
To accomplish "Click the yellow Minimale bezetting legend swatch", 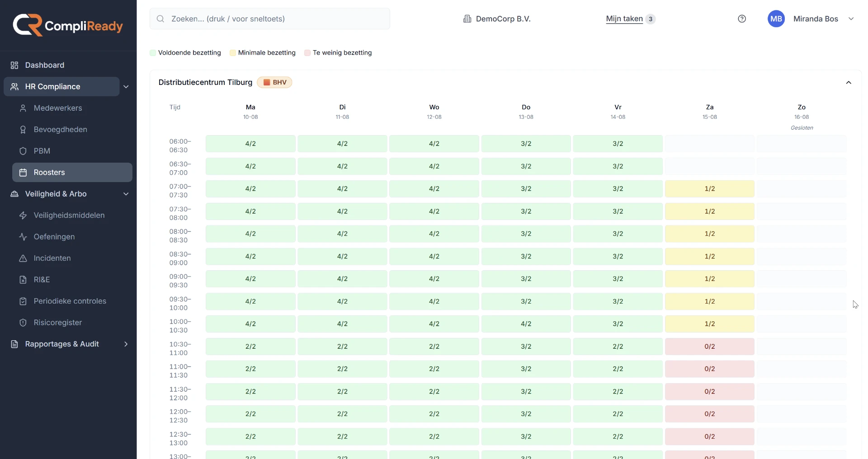I will click(233, 53).
